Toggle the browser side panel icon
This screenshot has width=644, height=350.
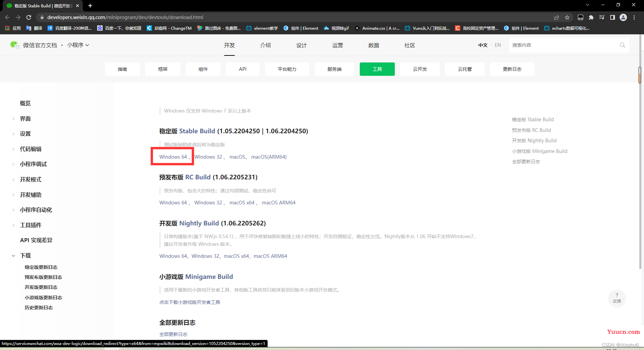(613, 17)
